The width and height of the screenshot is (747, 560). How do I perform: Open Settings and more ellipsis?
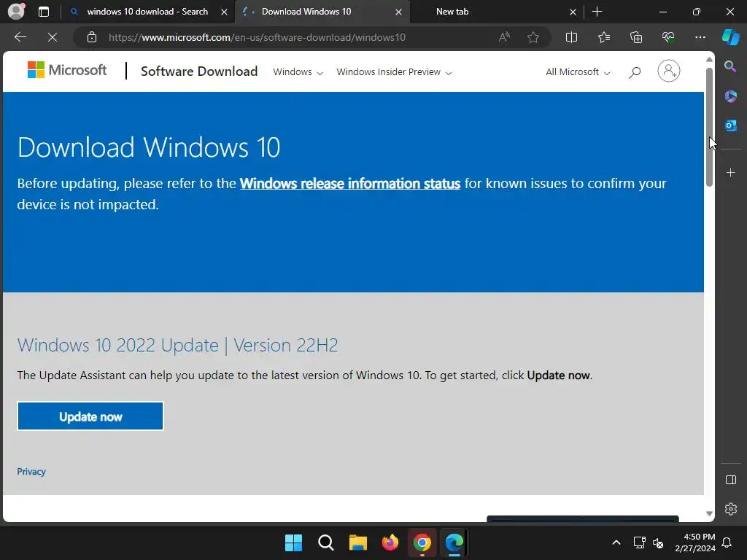700,37
